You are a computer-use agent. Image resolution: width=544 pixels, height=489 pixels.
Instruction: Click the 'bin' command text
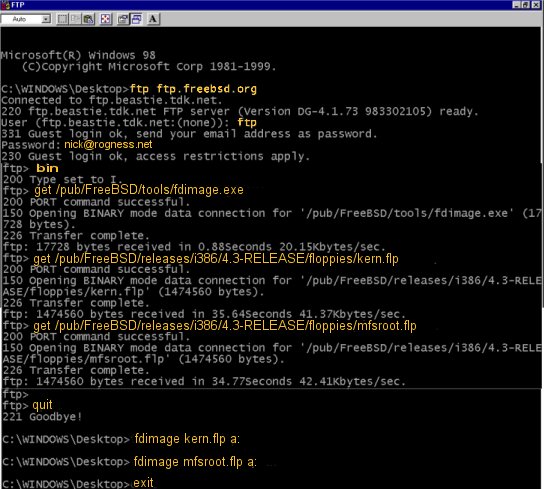[47, 168]
